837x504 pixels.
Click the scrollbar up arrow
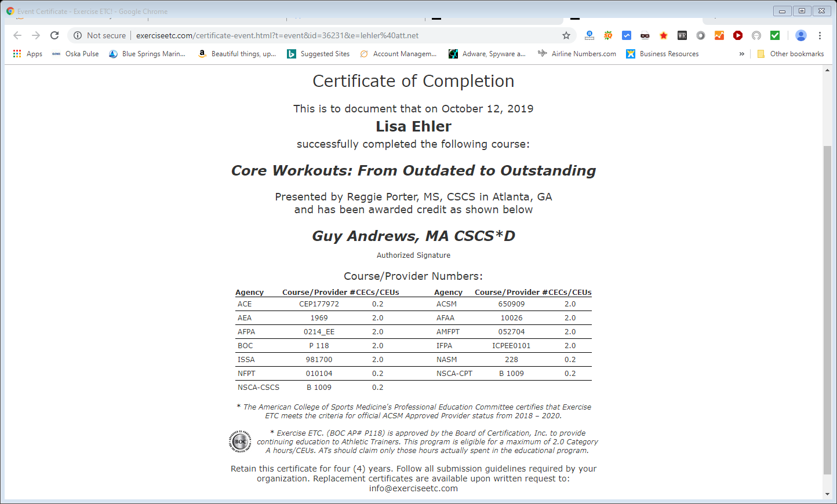coord(827,70)
